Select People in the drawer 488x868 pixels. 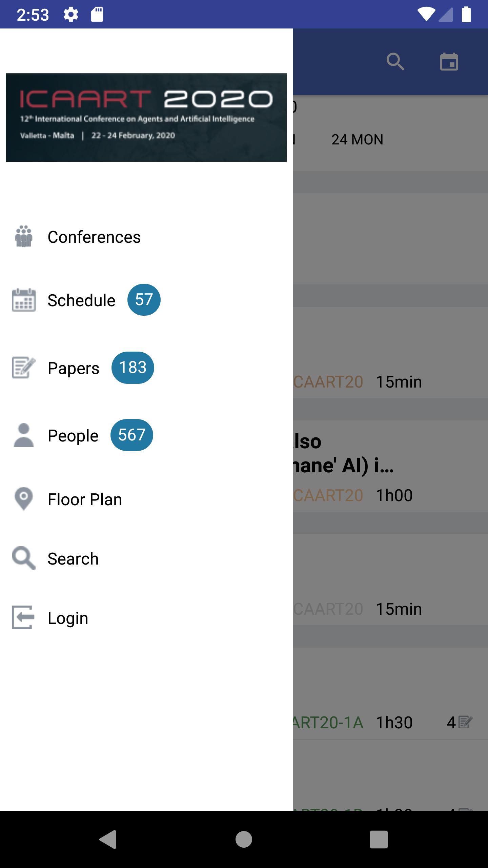point(146,435)
